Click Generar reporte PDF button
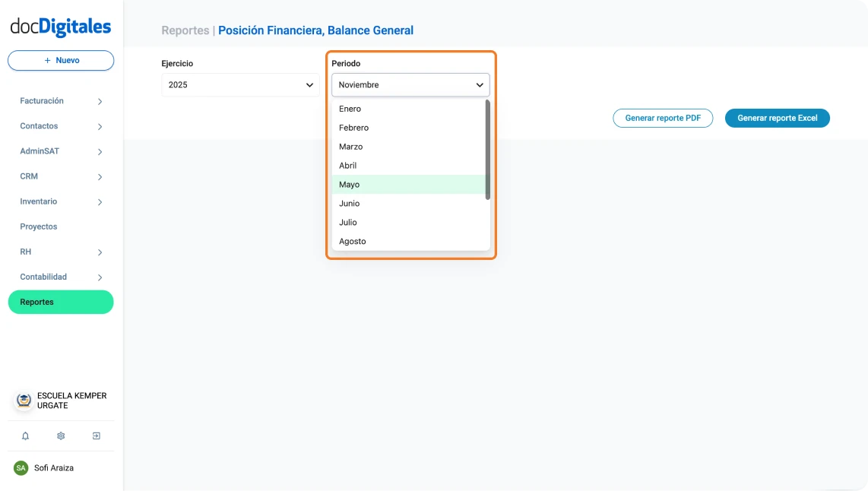 [x=663, y=119]
